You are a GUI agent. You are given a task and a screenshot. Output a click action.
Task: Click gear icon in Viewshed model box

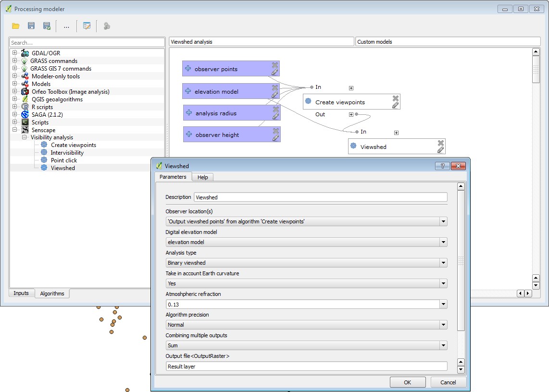click(x=353, y=146)
